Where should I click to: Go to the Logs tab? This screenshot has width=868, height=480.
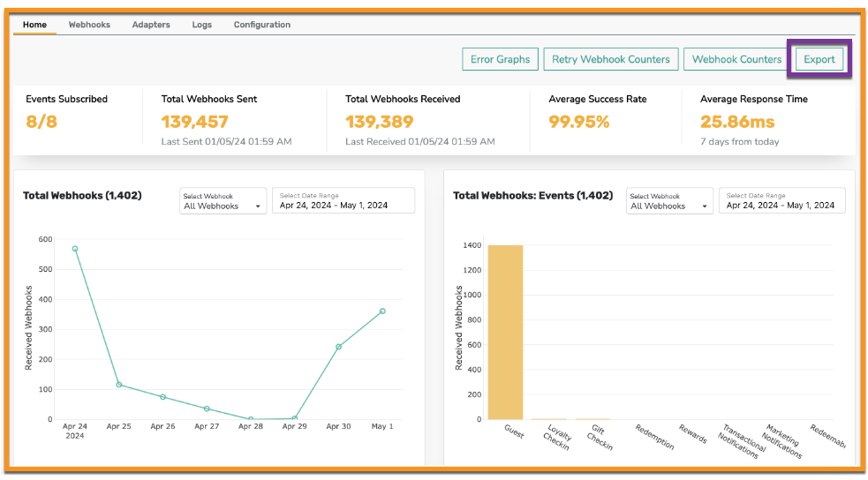[201, 25]
